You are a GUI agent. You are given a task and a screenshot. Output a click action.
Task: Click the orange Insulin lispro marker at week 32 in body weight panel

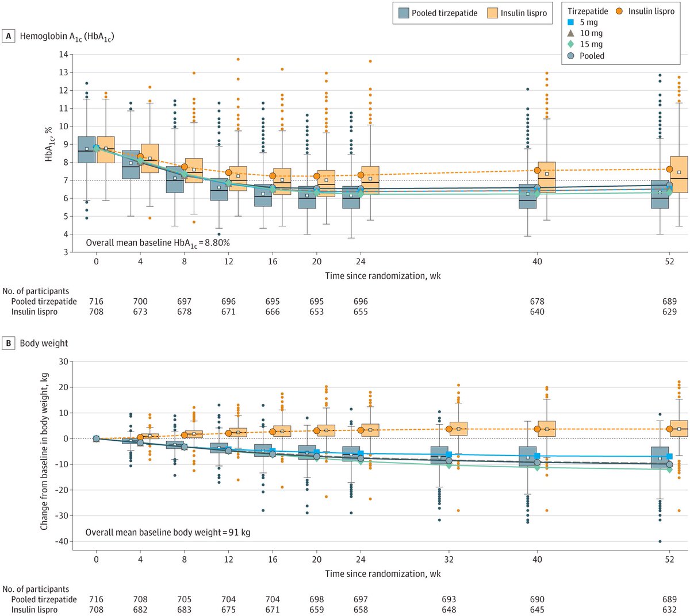449,429
